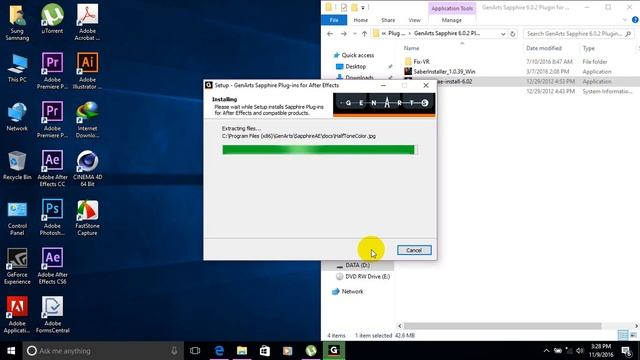Select the FastStone Capture icon

(87, 218)
